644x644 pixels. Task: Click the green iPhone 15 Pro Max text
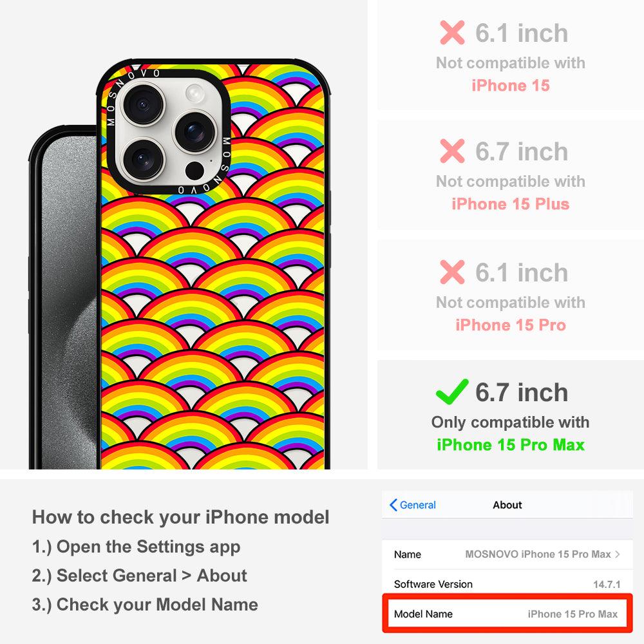(x=511, y=445)
